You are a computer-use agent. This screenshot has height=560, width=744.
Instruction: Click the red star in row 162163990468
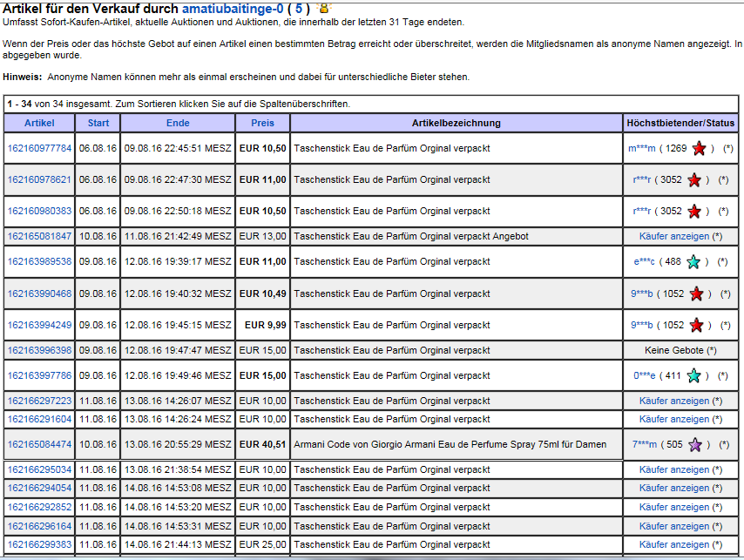tap(697, 294)
